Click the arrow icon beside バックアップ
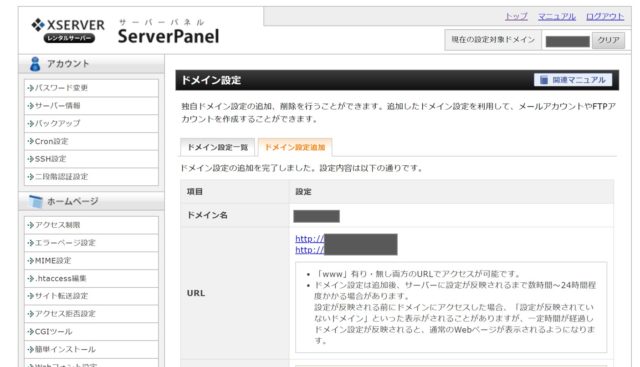 click(31, 123)
